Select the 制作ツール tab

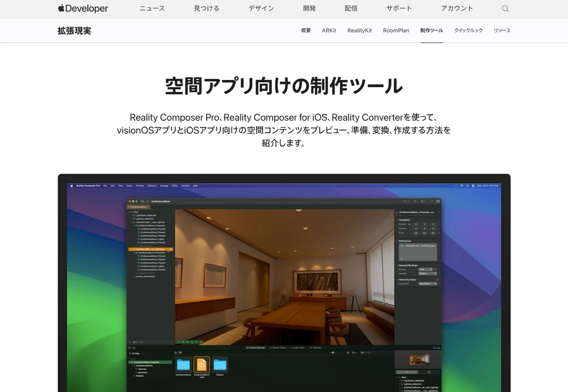[x=432, y=30]
